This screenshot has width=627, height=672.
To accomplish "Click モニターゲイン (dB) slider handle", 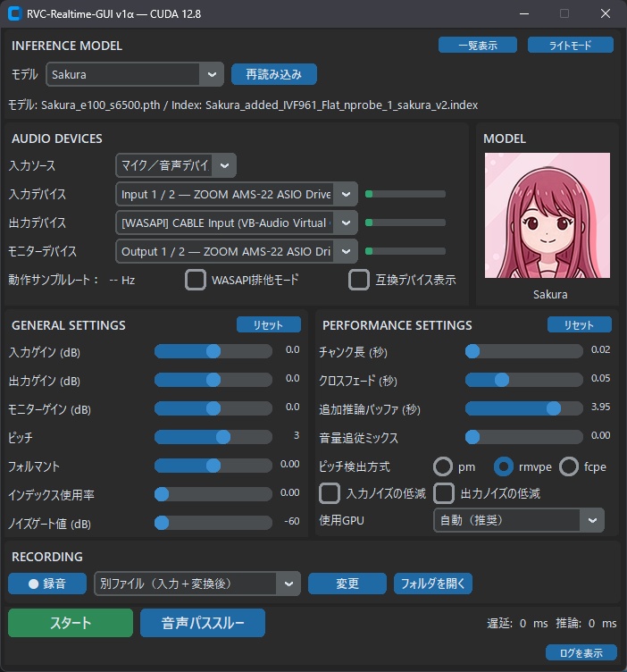I will click(213, 408).
